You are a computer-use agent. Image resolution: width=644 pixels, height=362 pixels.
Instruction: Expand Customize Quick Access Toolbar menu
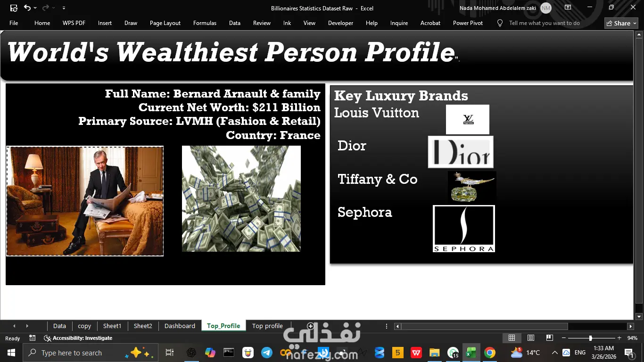tap(64, 8)
